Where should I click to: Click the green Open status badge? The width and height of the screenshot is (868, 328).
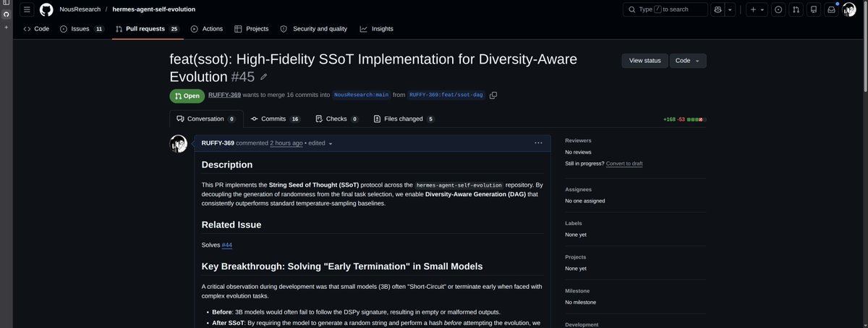tap(187, 96)
